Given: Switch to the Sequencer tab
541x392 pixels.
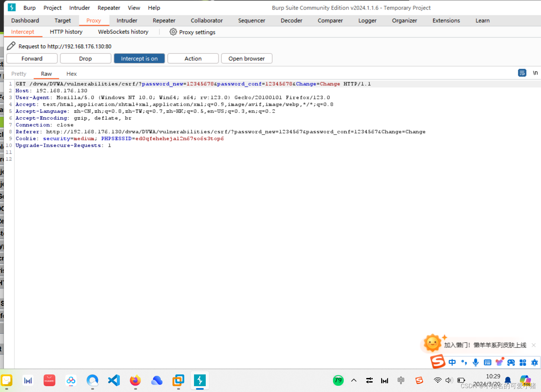Looking at the screenshot, I should pyautogui.click(x=252, y=21).
